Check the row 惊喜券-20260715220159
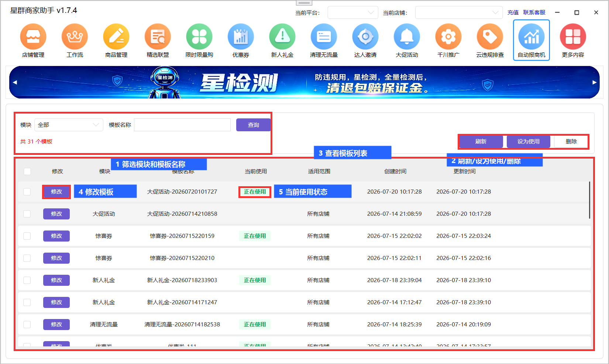The width and height of the screenshot is (609, 364). pyautogui.click(x=27, y=236)
